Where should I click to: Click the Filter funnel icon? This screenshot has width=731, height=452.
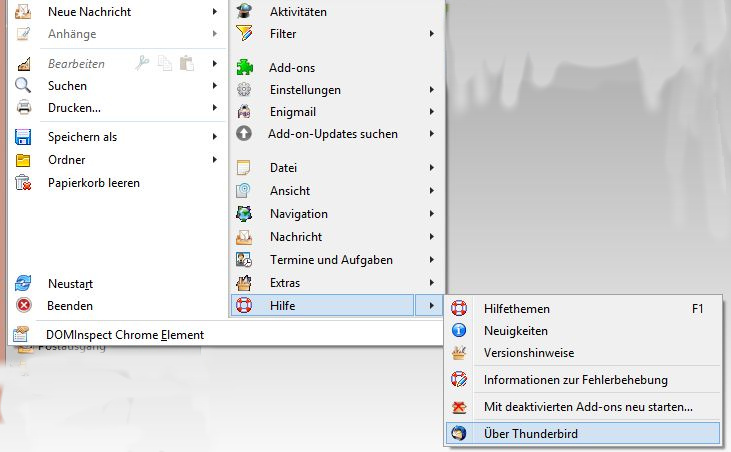click(244, 34)
